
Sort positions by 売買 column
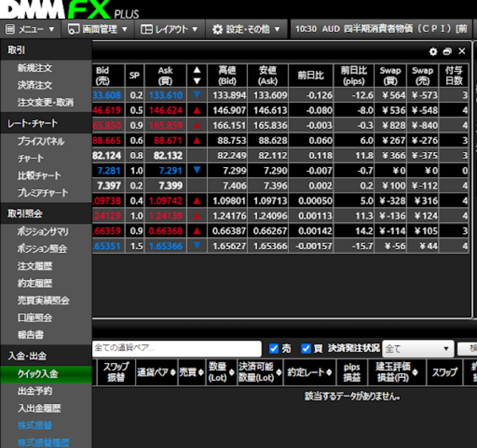point(192,372)
